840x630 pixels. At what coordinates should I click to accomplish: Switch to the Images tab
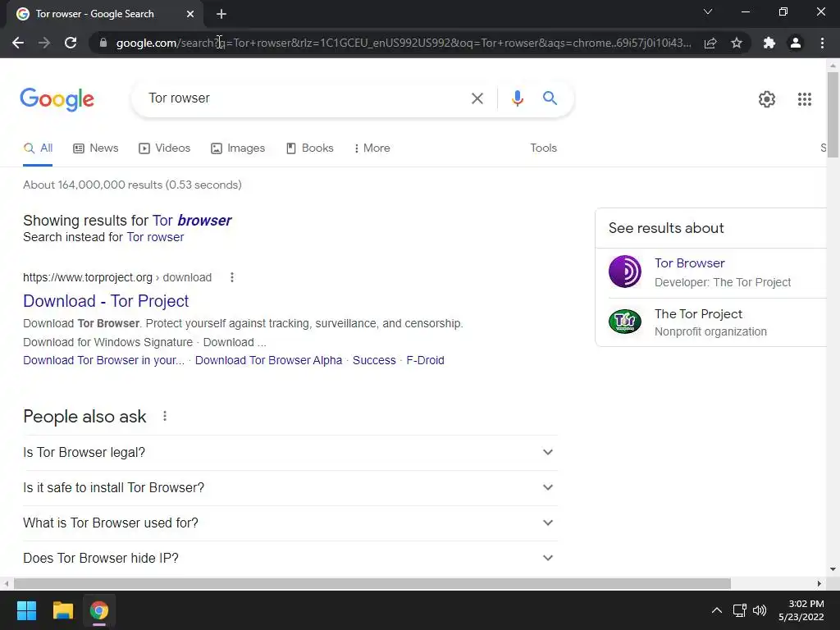point(238,148)
